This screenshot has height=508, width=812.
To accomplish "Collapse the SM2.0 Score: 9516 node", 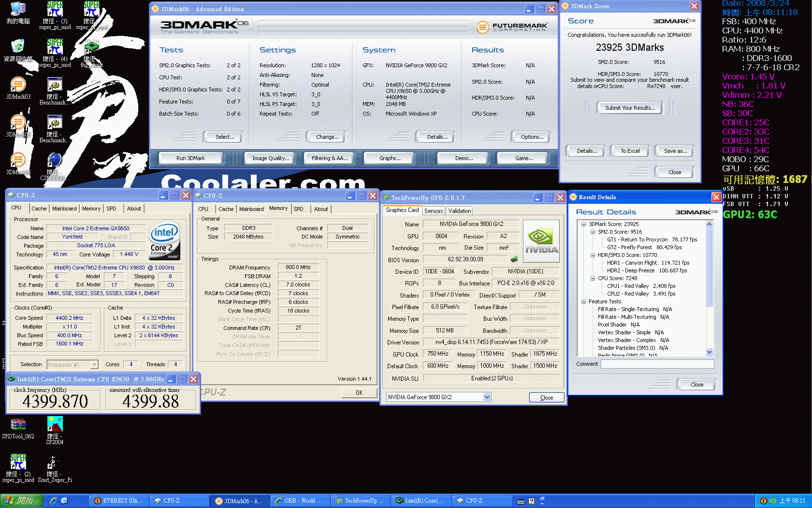I will click(x=593, y=232).
